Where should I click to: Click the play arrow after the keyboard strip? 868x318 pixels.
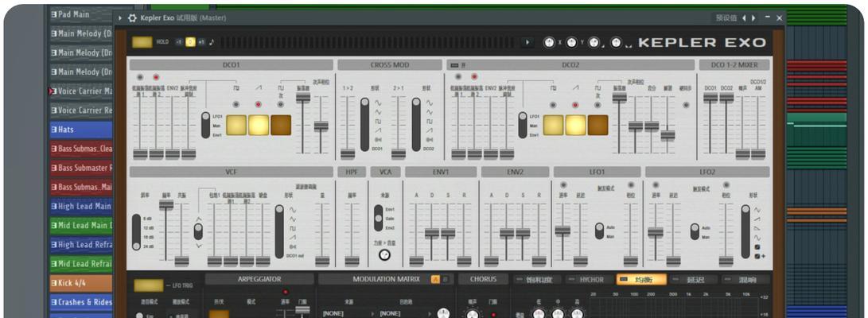527,42
